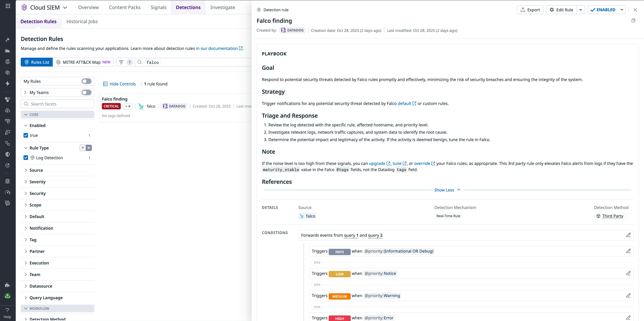Click the Show Less link
Screen dimensions: 644x321
[444, 190]
